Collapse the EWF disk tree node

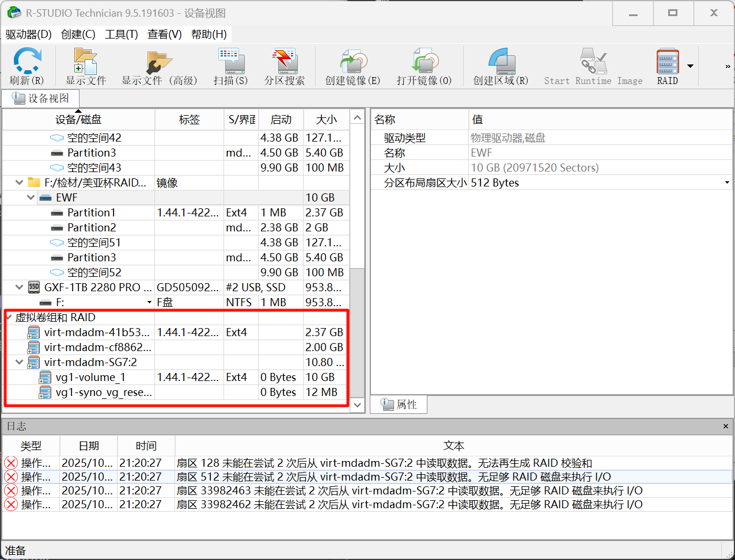[31, 197]
